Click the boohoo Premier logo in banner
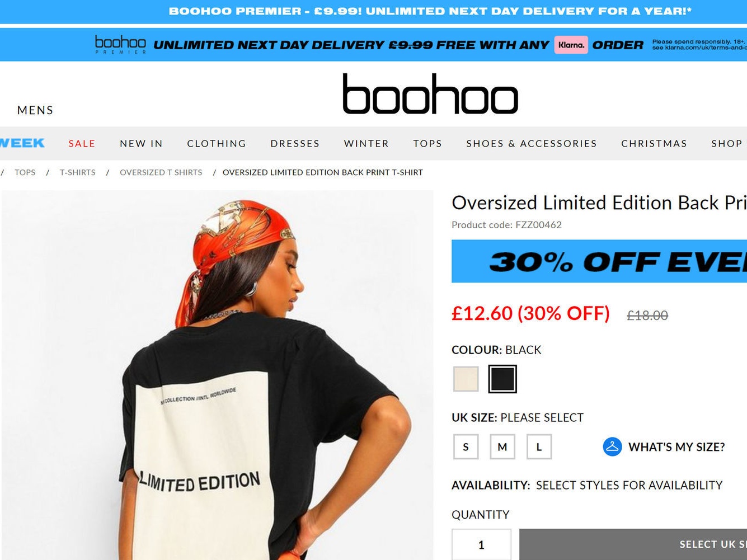747x560 pixels. point(120,45)
